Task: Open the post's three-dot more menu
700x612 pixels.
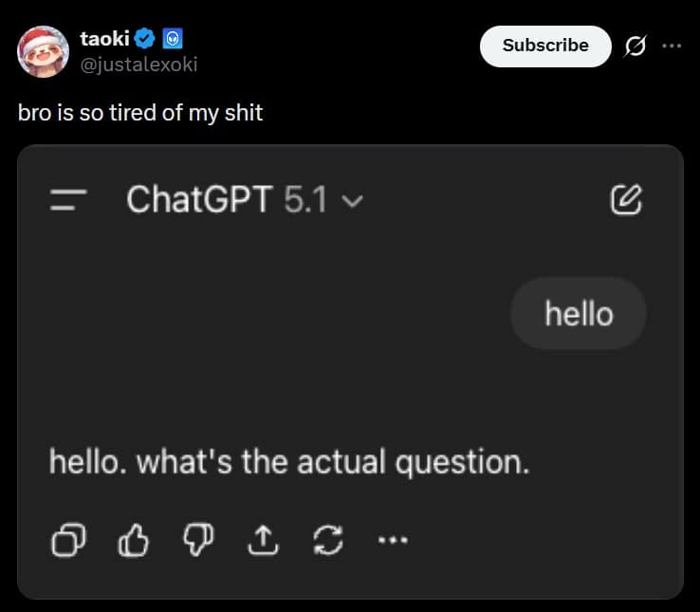Action: (672, 46)
